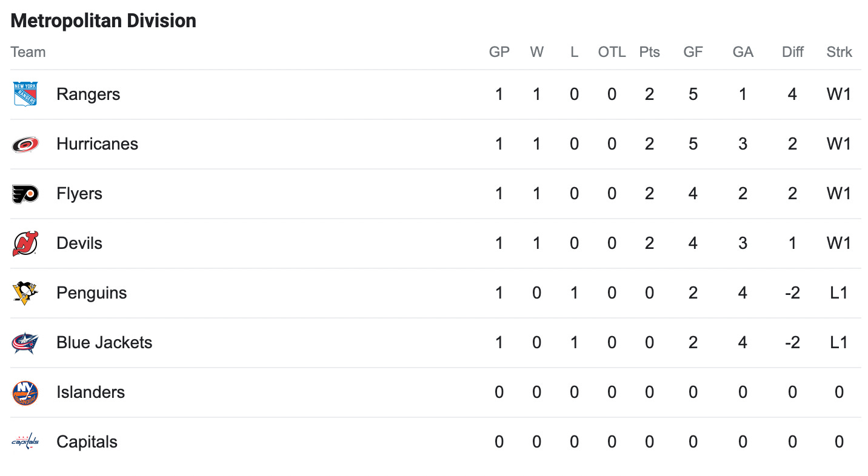Click the Strk column header
Screen dimensions: 868x476
(839, 52)
